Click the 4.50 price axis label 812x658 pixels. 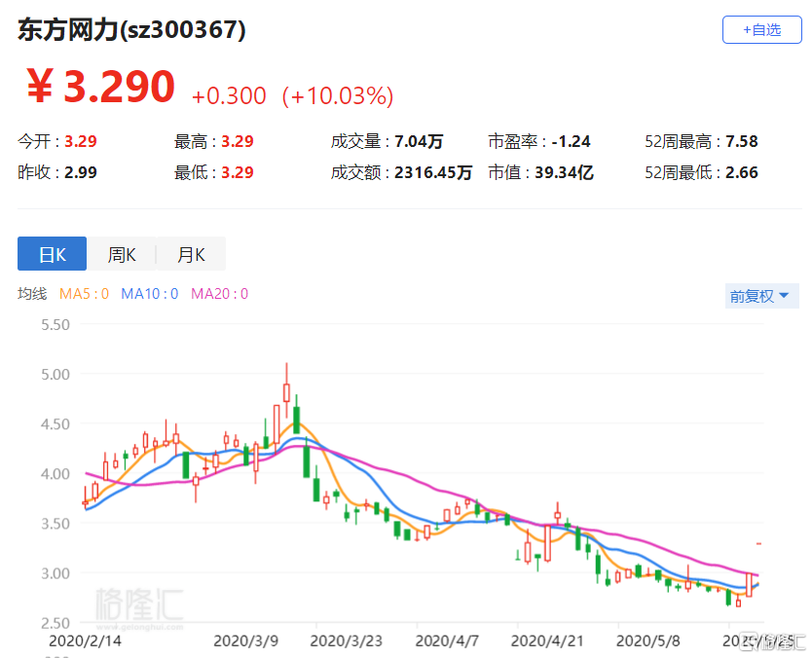pos(55,424)
